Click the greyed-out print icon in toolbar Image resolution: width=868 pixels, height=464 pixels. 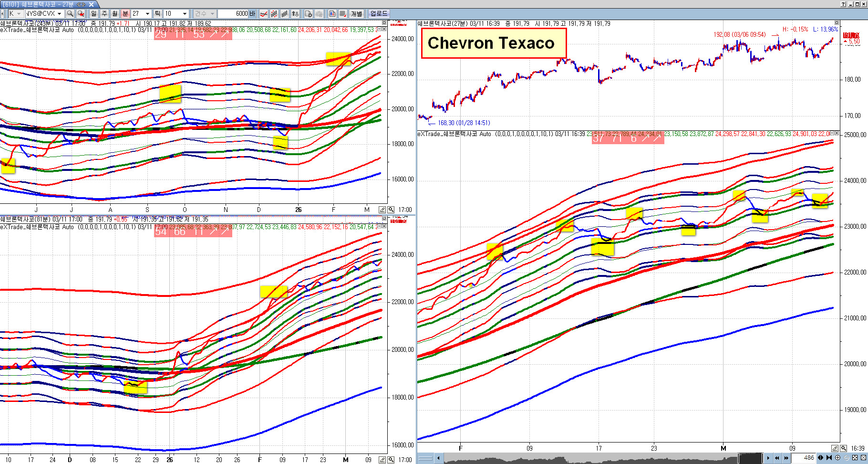tap(319, 14)
